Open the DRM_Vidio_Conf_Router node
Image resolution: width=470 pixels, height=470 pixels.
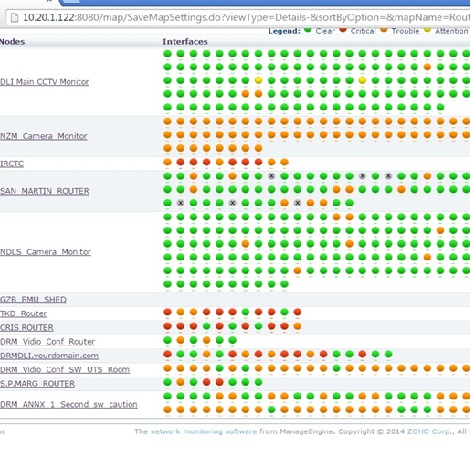coord(48,342)
